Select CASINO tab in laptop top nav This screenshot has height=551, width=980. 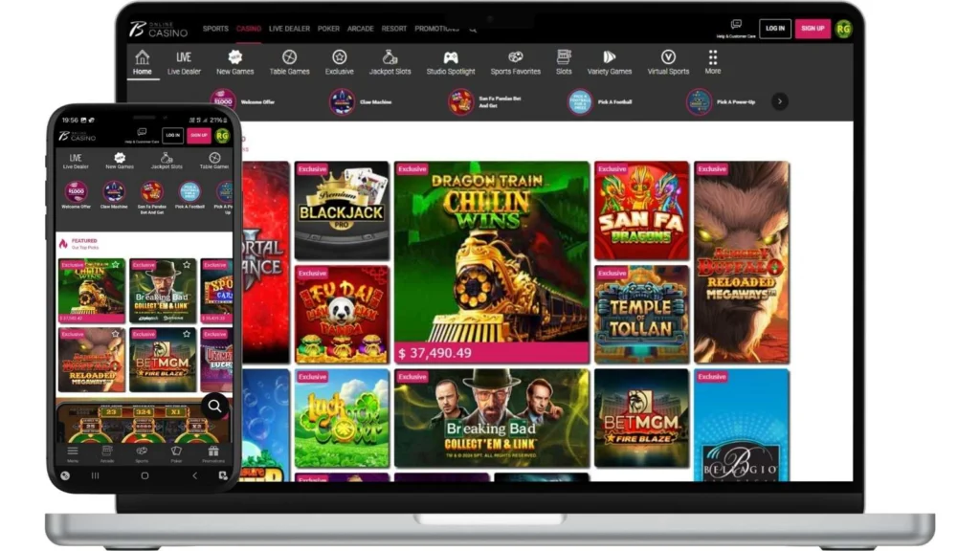pyautogui.click(x=249, y=29)
